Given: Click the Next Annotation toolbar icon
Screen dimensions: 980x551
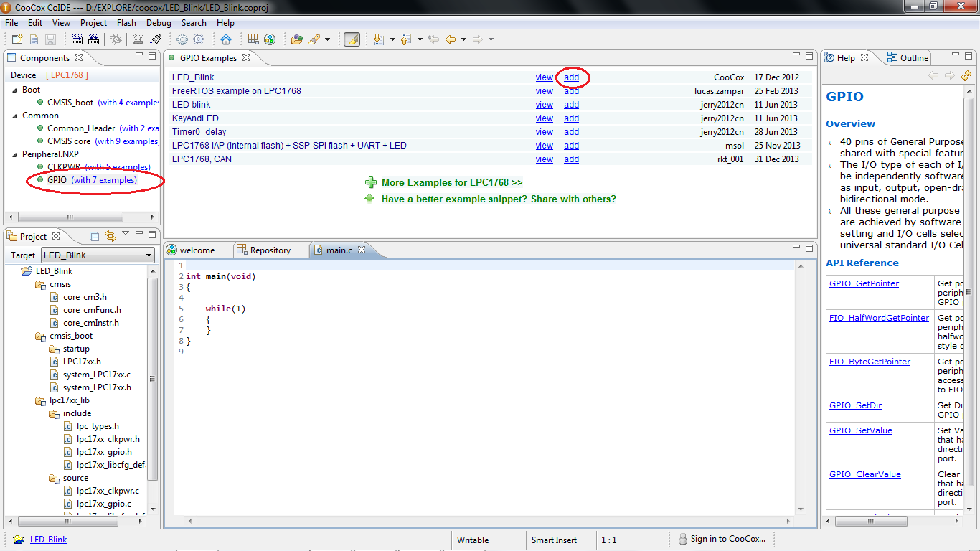Looking at the screenshot, I should (378, 39).
